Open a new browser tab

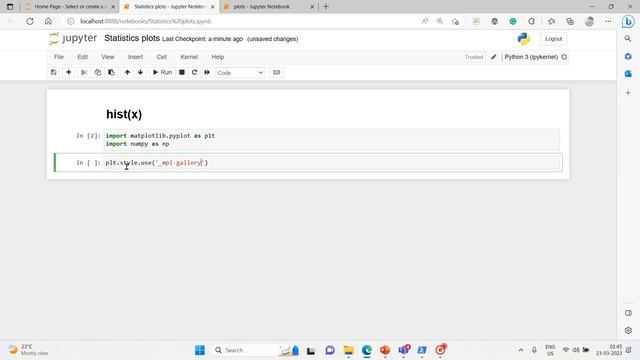pyautogui.click(x=326, y=7)
